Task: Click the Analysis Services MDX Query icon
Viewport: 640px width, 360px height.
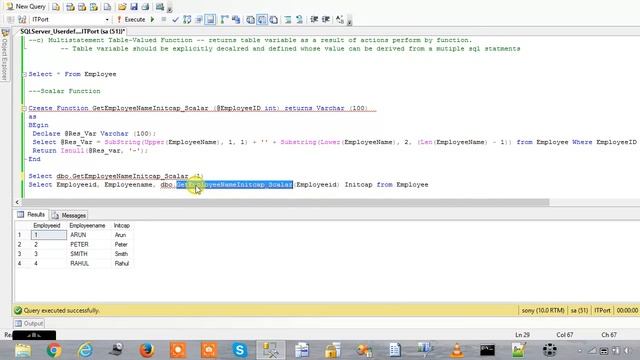Action: (70, 7)
